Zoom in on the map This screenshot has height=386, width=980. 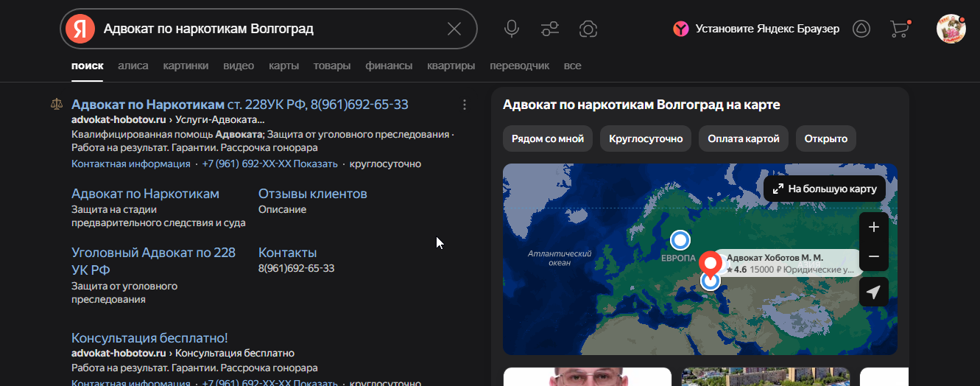pos(874,227)
